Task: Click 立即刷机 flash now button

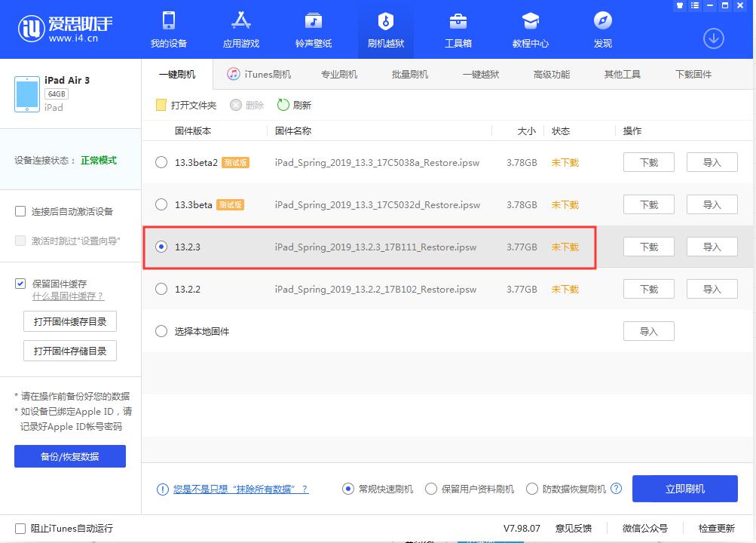Action: 684,489
